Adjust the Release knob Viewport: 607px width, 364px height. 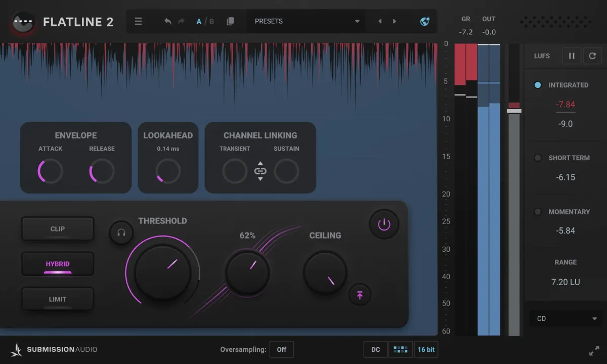(102, 171)
